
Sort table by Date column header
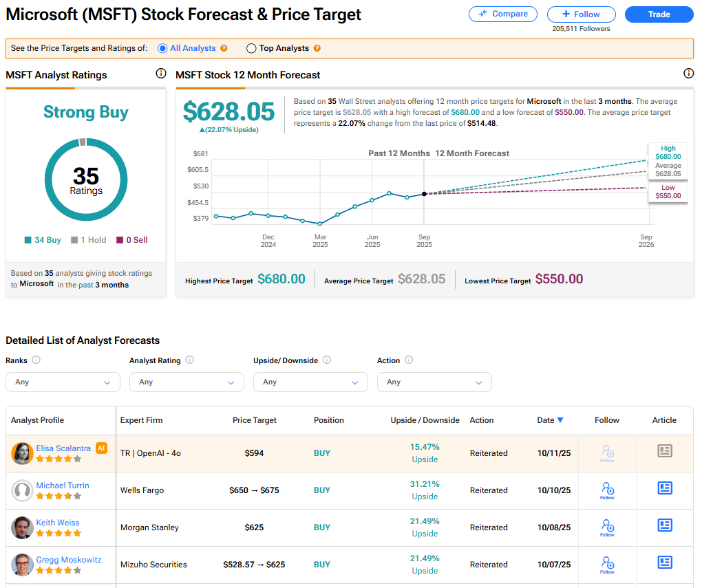[x=550, y=420]
